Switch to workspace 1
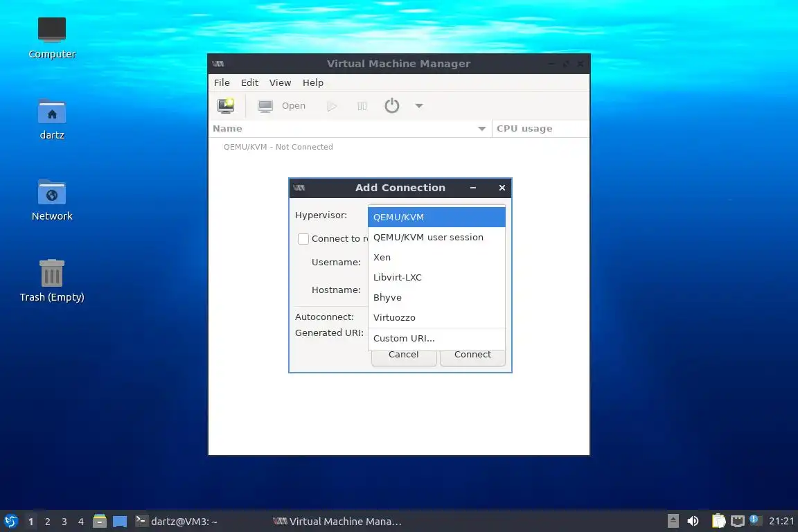 (31, 522)
